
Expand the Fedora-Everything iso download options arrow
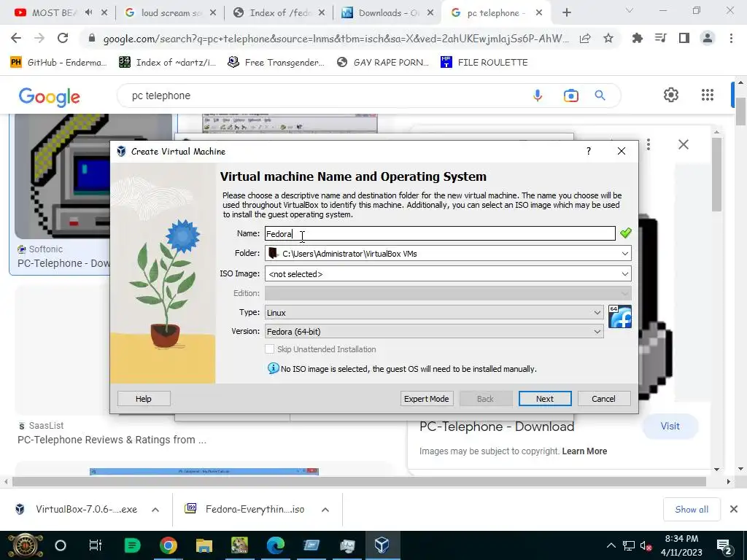pyautogui.click(x=325, y=510)
